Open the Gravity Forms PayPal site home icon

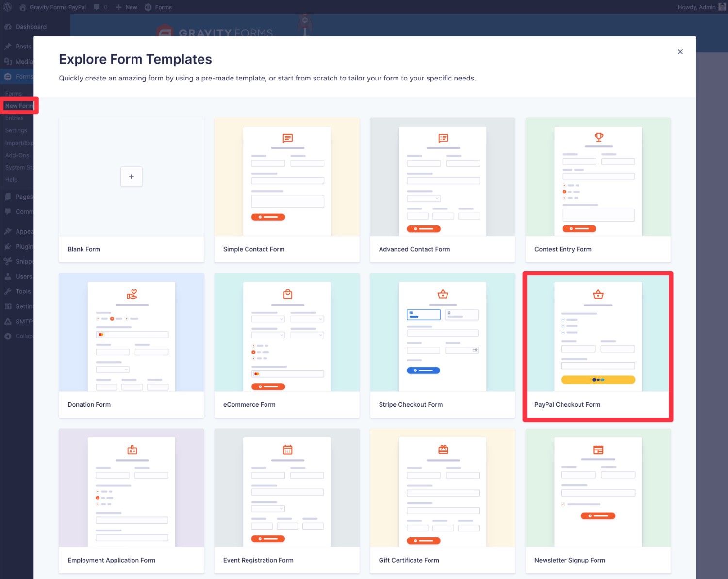(22, 7)
